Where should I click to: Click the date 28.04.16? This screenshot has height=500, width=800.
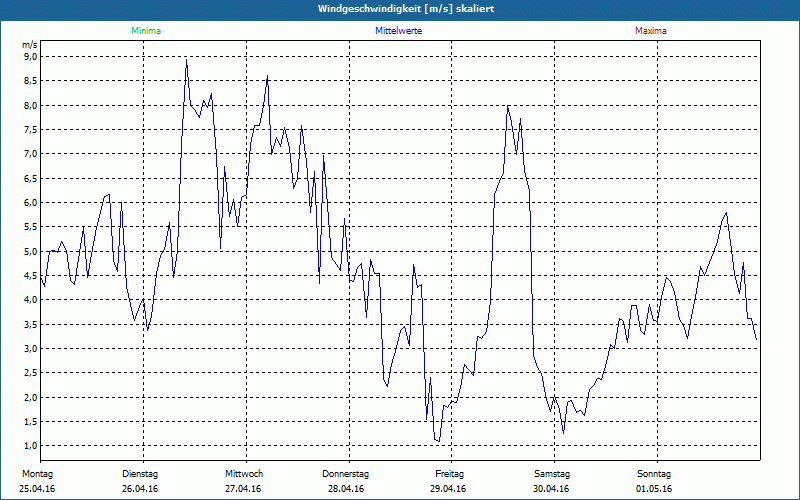point(346,489)
